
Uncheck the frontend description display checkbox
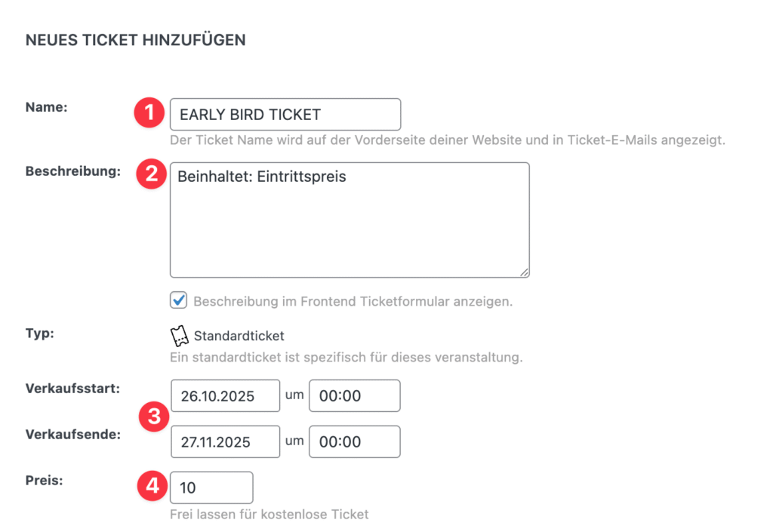point(179,301)
